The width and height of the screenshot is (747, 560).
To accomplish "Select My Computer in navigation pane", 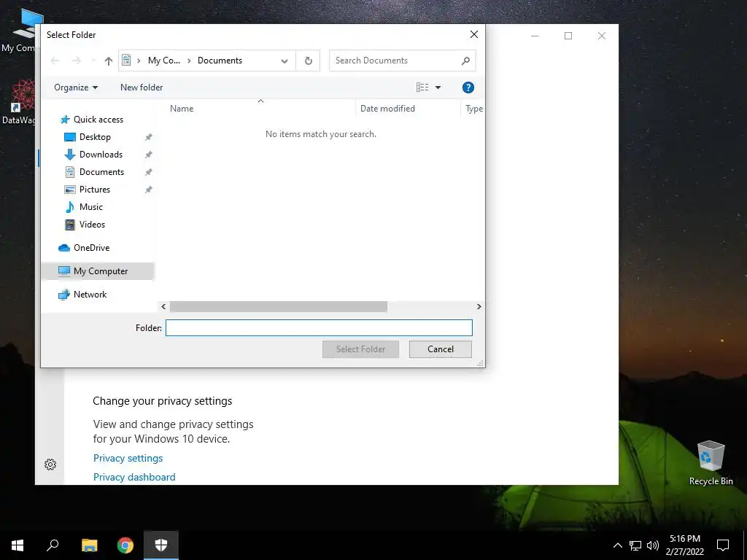I will (98, 271).
